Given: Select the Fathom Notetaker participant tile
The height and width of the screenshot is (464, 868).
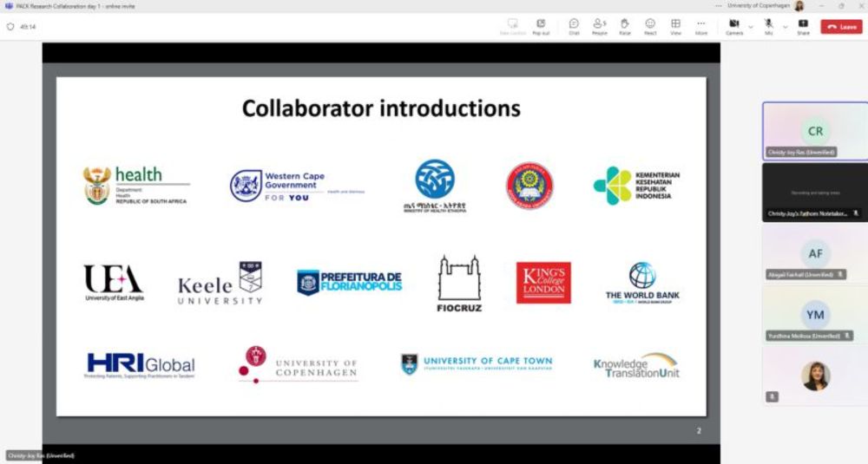Looking at the screenshot, I should [815, 193].
